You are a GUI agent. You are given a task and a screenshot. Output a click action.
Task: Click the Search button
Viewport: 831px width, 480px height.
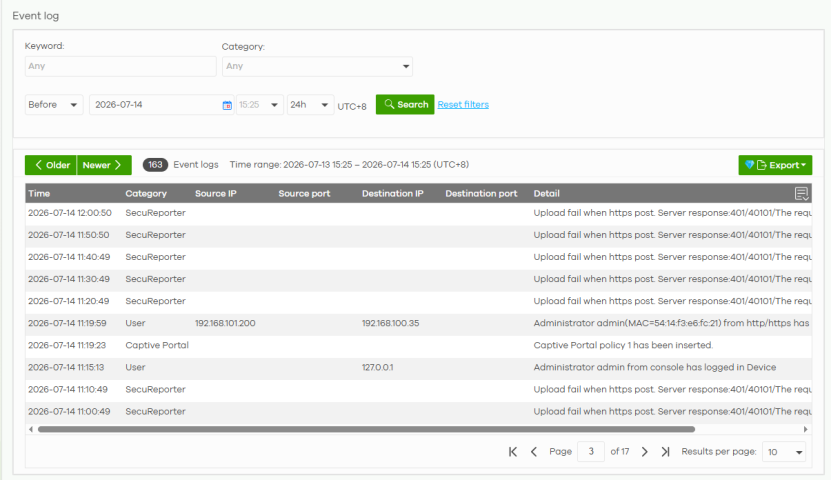coord(405,104)
